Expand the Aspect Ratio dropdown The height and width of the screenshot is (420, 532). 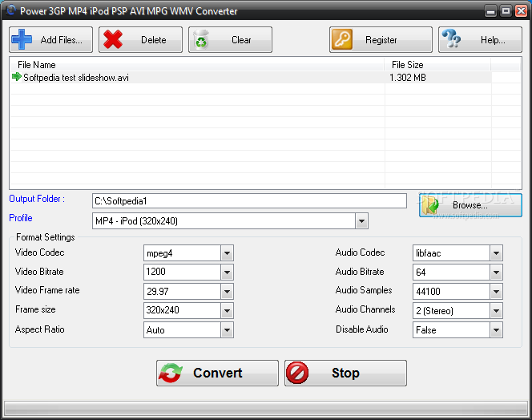coord(227,330)
